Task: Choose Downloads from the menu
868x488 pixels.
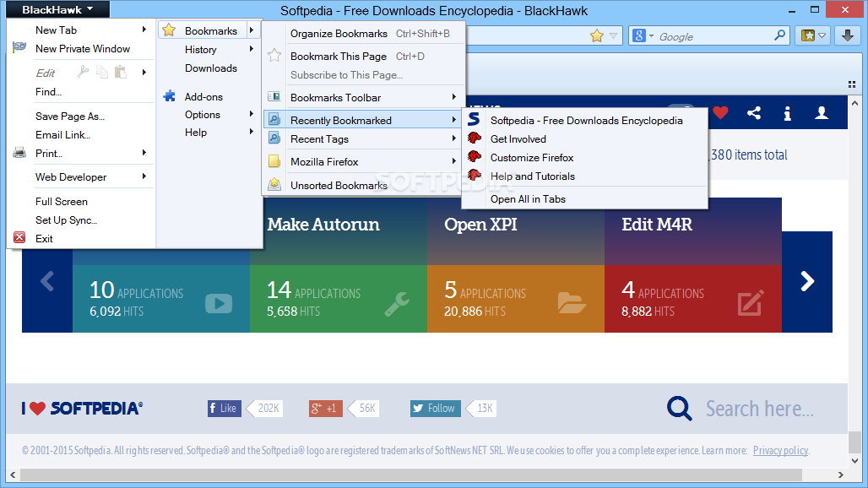Action: tap(211, 68)
